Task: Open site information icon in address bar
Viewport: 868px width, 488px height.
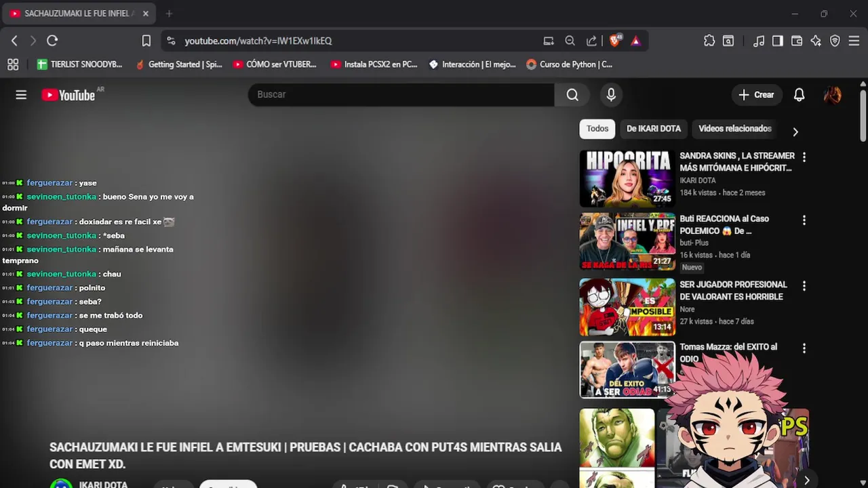Action: 171,41
